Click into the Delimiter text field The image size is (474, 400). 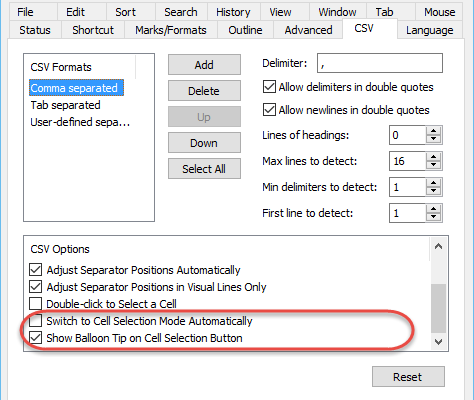(380, 63)
